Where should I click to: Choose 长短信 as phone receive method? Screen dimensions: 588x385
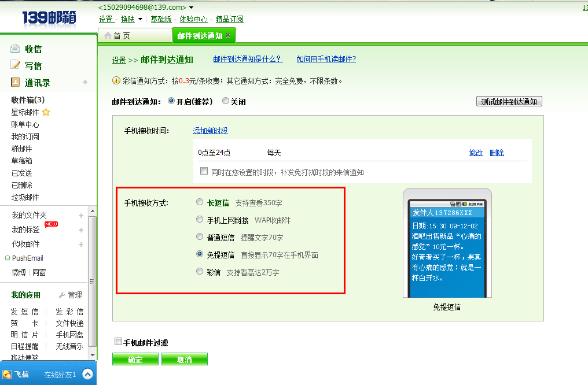(200, 202)
